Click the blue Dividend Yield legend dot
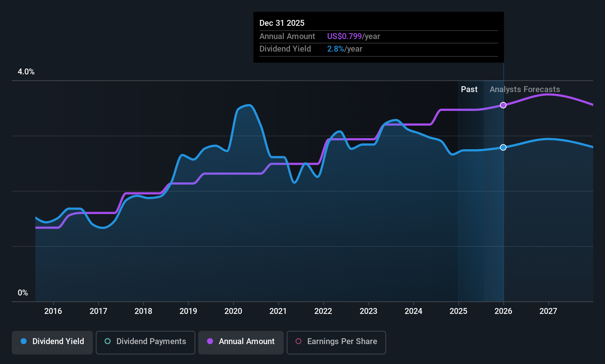Image resolution: width=605 pixels, height=364 pixels. (23, 342)
